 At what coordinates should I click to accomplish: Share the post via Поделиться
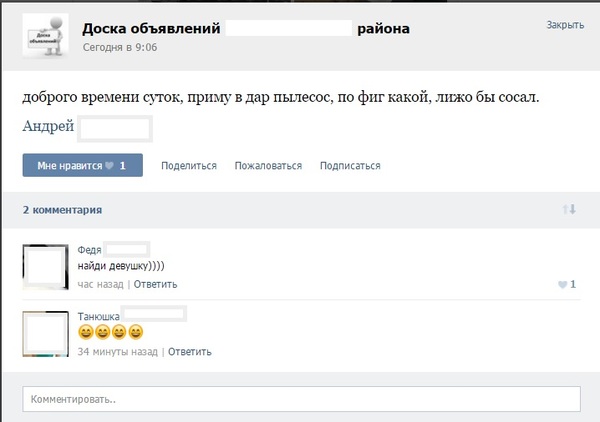pos(188,166)
